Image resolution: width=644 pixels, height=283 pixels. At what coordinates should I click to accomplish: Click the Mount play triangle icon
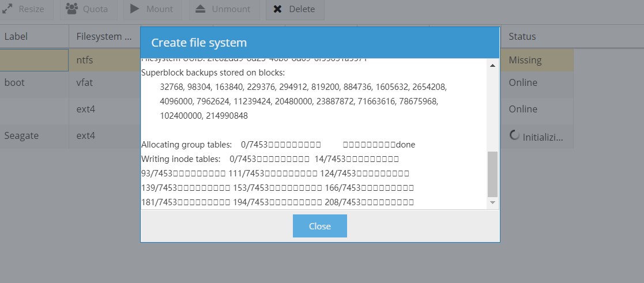point(135,9)
